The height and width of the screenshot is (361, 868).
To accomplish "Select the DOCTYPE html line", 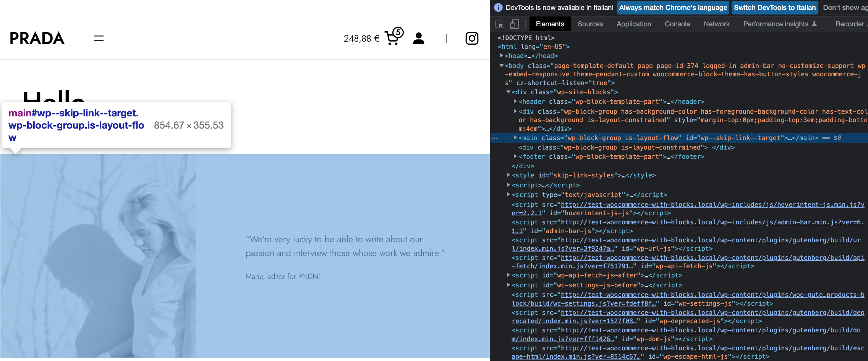I will pyautogui.click(x=526, y=38).
